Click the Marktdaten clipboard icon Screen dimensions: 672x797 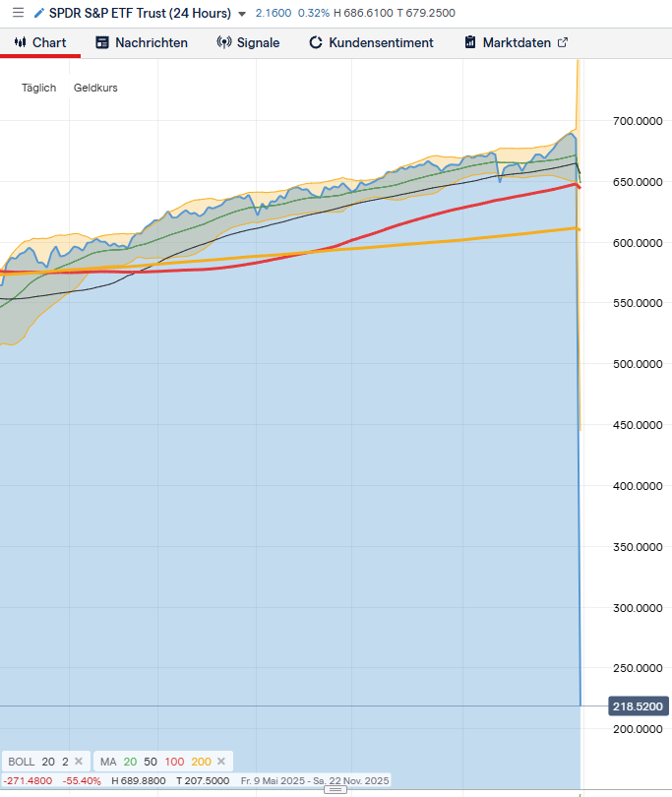pos(470,42)
